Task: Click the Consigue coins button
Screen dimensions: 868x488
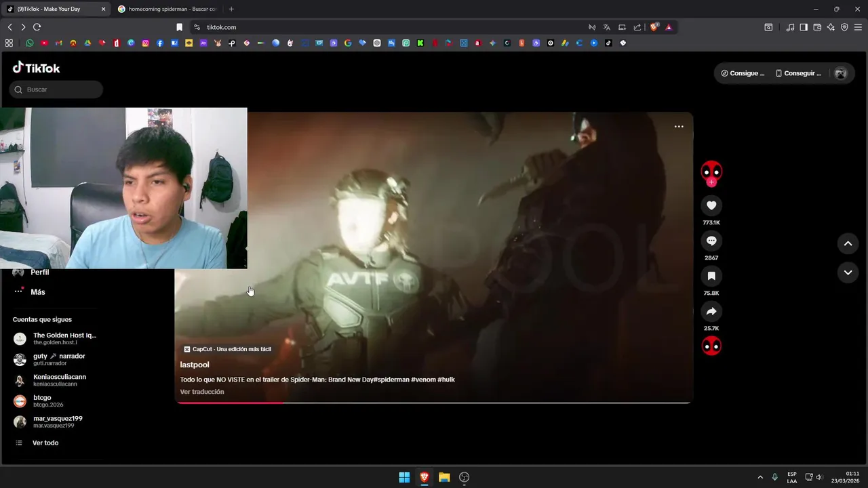Action: (743, 73)
